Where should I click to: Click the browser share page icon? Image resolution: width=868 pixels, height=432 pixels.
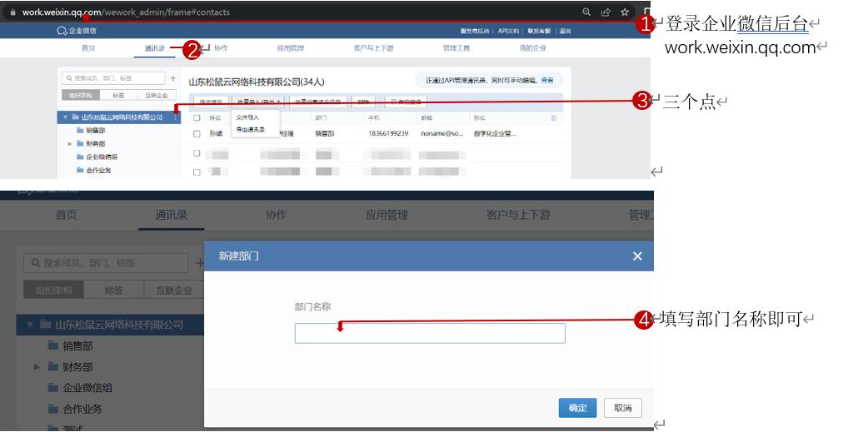click(x=606, y=12)
